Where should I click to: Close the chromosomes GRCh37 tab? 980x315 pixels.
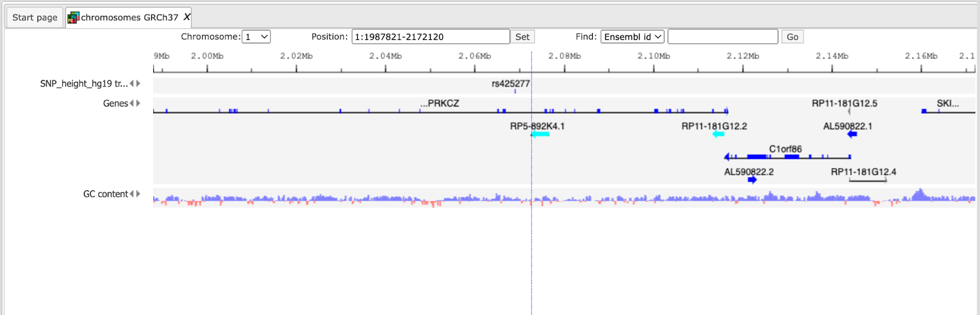point(187,17)
